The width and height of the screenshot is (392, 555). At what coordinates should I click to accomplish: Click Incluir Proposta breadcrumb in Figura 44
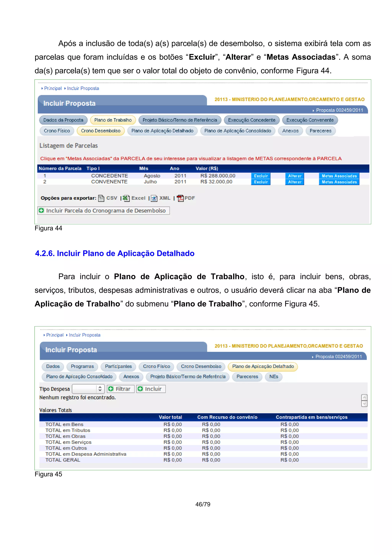pyautogui.click(x=83, y=88)
